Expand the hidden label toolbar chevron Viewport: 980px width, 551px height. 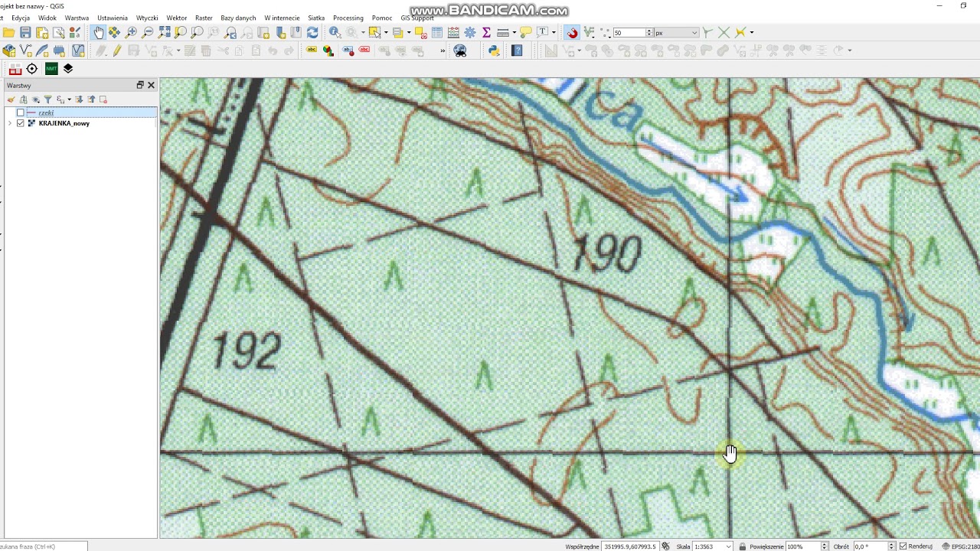tap(443, 51)
